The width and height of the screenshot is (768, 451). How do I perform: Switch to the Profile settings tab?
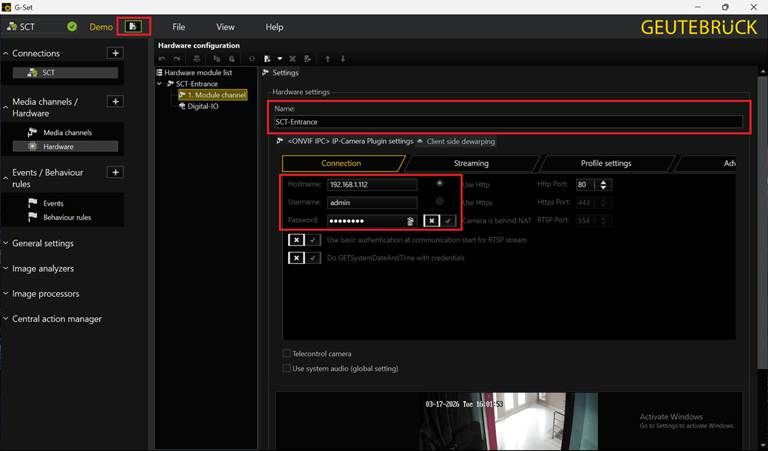click(x=606, y=163)
